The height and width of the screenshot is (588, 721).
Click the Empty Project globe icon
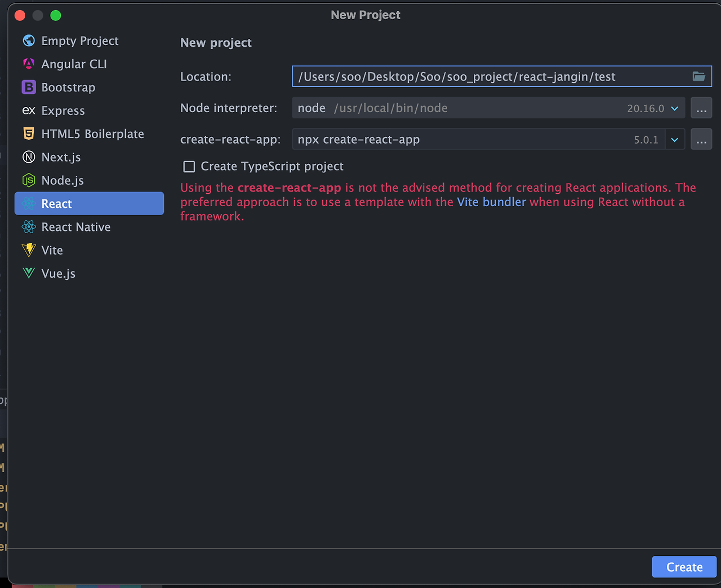pos(29,41)
